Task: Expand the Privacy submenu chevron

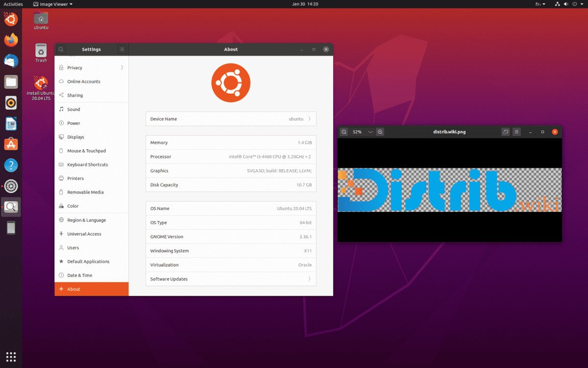Action: coord(122,68)
